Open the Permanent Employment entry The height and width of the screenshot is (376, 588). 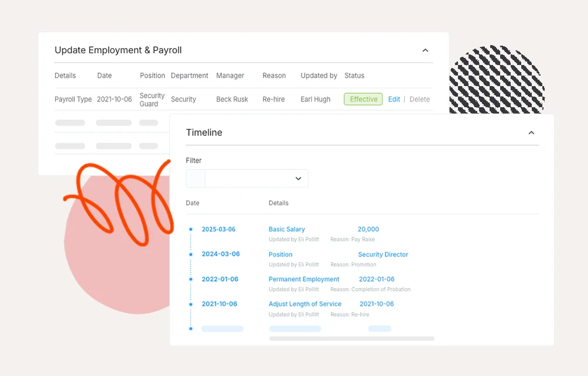[303, 279]
